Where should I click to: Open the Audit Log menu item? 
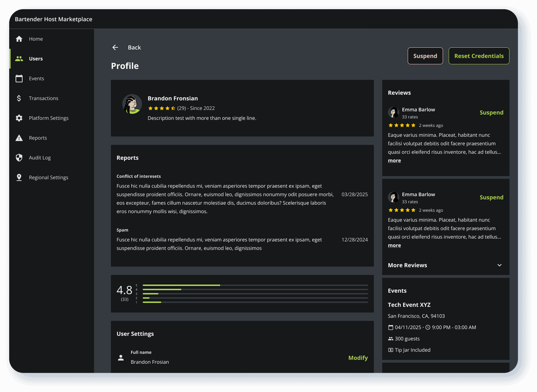(x=40, y=158)
